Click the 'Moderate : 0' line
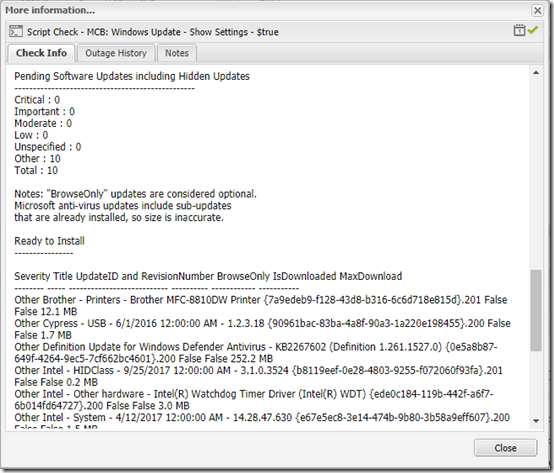Screen dimensions: 554x473 (x=43, y=123)
